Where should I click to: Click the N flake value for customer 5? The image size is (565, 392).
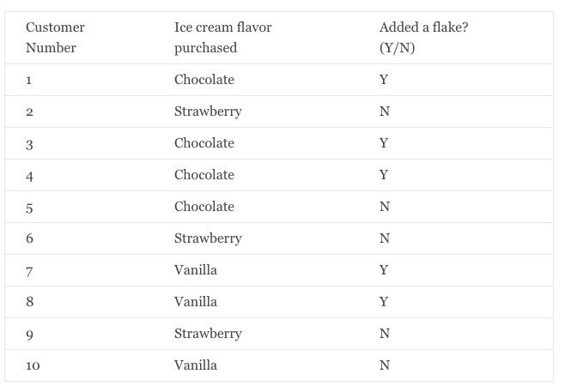[x=384, y=207]
